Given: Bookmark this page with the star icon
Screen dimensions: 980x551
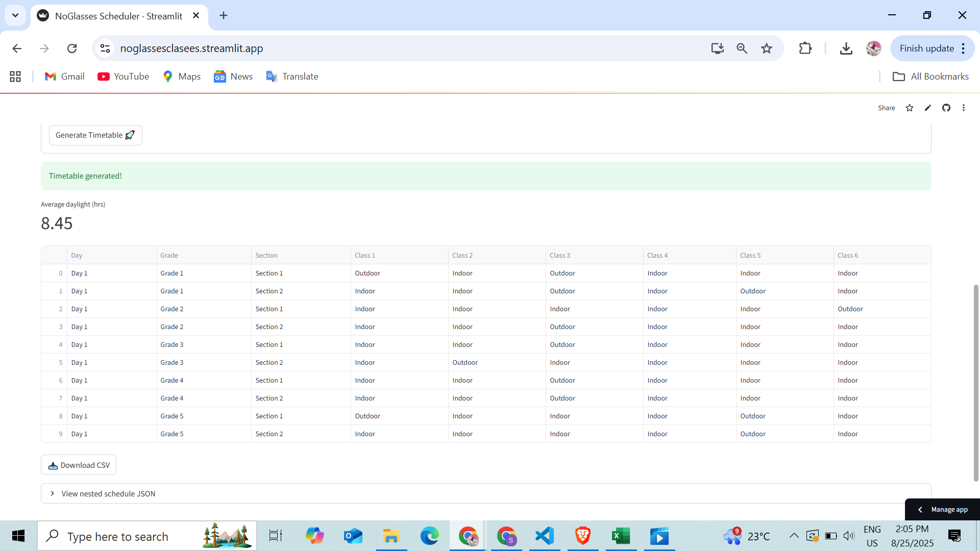Looking at the screenshot, I should [x=766, y=48].
